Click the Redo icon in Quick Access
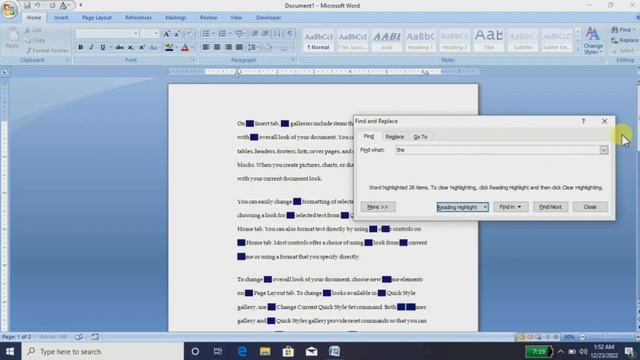Viewport: 640px width, 360px height. click(52, 5)
